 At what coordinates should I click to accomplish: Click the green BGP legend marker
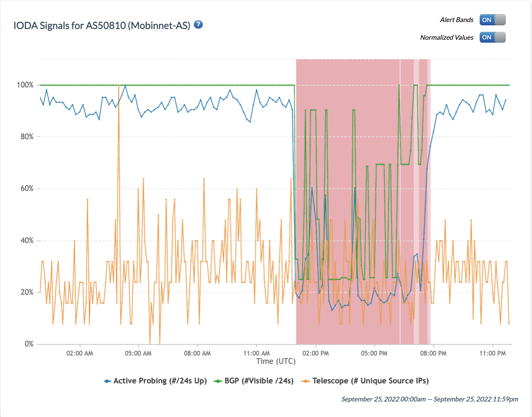(218, 381)
